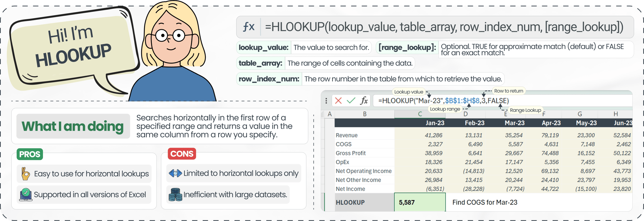Image resolution: width=644 pixels, height=221 pixels.
Task: Click the red CONS badge
Action: (182, 154)
